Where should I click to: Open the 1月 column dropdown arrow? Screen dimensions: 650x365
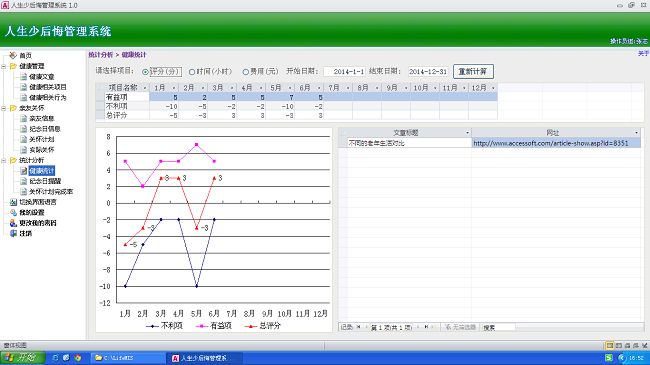pyautogui.click(x=174, y=88)
